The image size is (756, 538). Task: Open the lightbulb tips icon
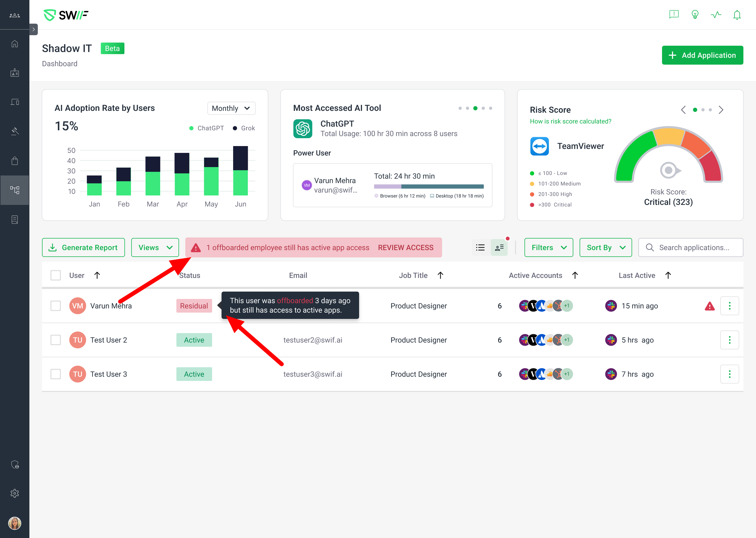tap(695, 15)
